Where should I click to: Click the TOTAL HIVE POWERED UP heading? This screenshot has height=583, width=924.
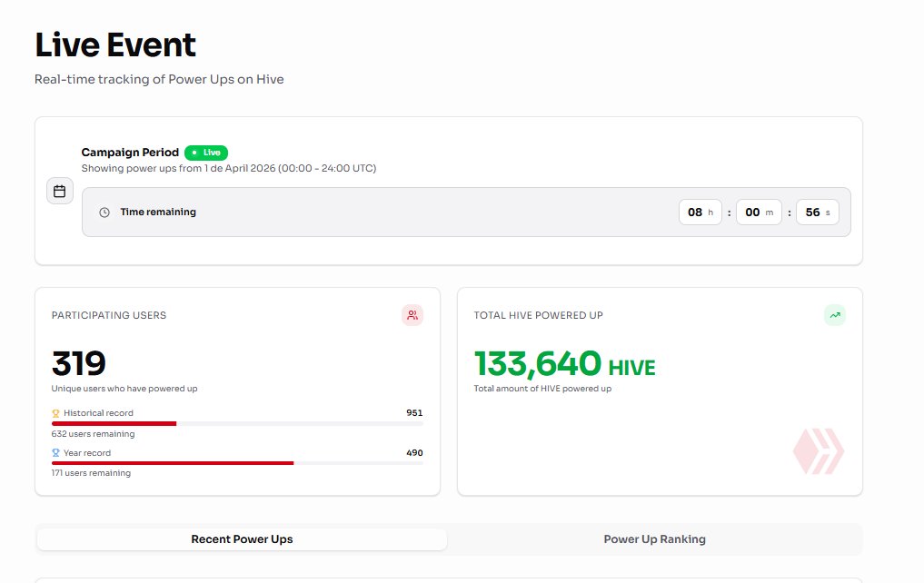[539, 316]
